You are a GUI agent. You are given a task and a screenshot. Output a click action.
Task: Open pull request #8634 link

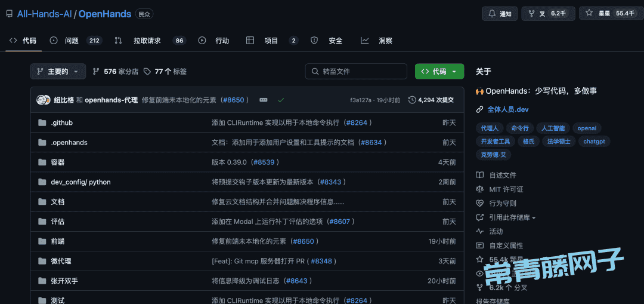click(371, 142)
